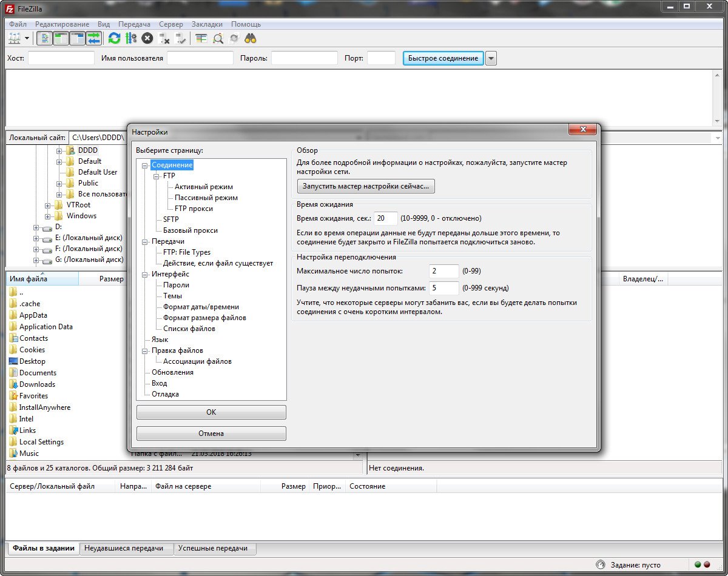Toggle the synchronized browsing icon

234,38
